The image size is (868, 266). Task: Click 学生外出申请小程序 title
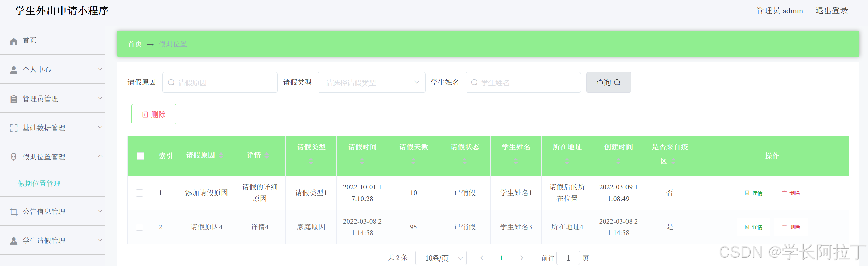(62, 11)
